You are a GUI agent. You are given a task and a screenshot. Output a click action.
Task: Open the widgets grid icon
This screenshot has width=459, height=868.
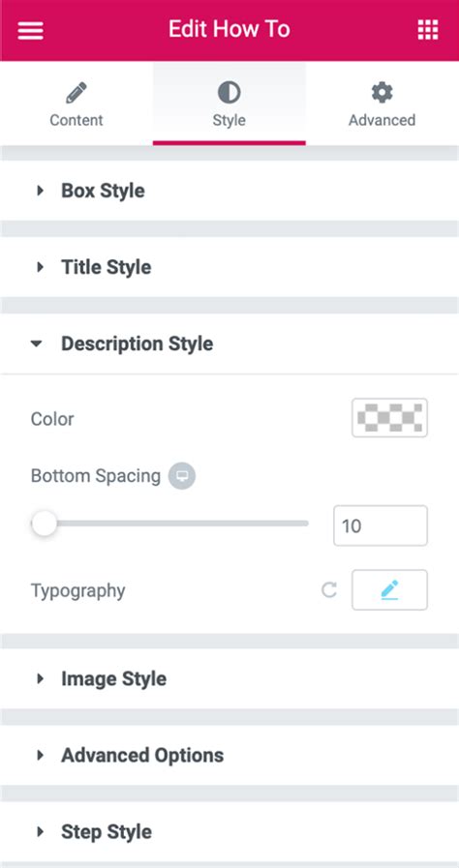tap(427, 30)
